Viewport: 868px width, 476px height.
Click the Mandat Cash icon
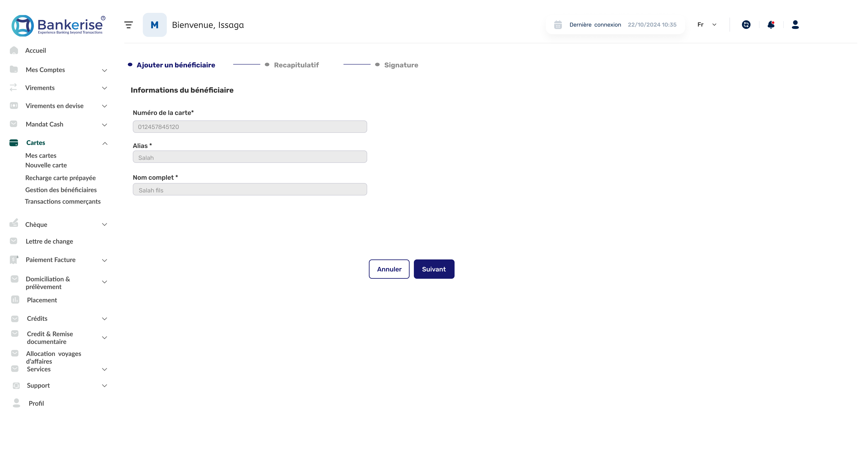[13, 124]
